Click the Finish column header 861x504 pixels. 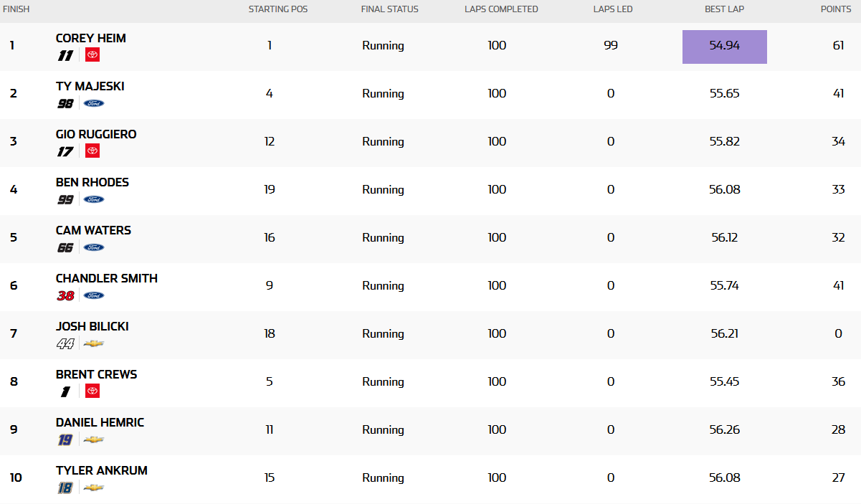point(16,9)
